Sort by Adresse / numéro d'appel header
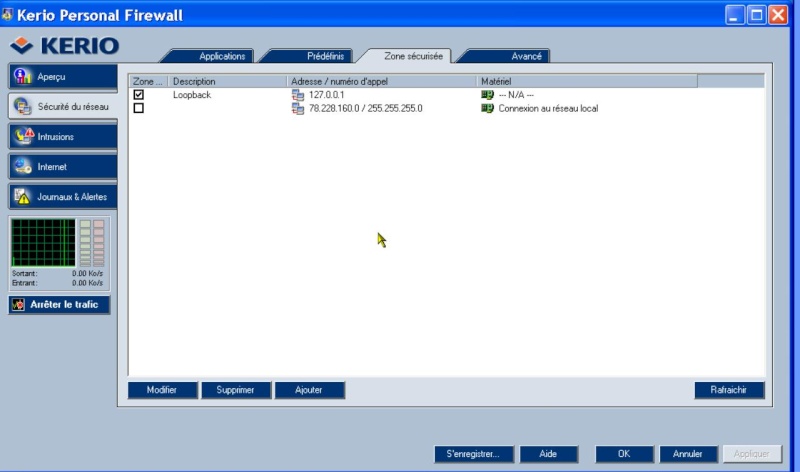The width and height of the screenshot is (800, 472). 382,81
